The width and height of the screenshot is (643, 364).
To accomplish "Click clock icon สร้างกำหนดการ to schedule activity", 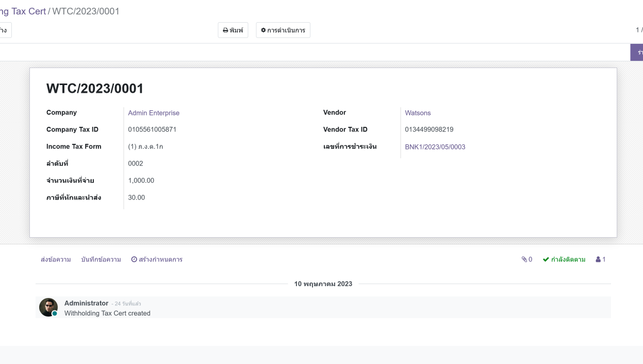I will pyautogui.click(x=157, y=259).
